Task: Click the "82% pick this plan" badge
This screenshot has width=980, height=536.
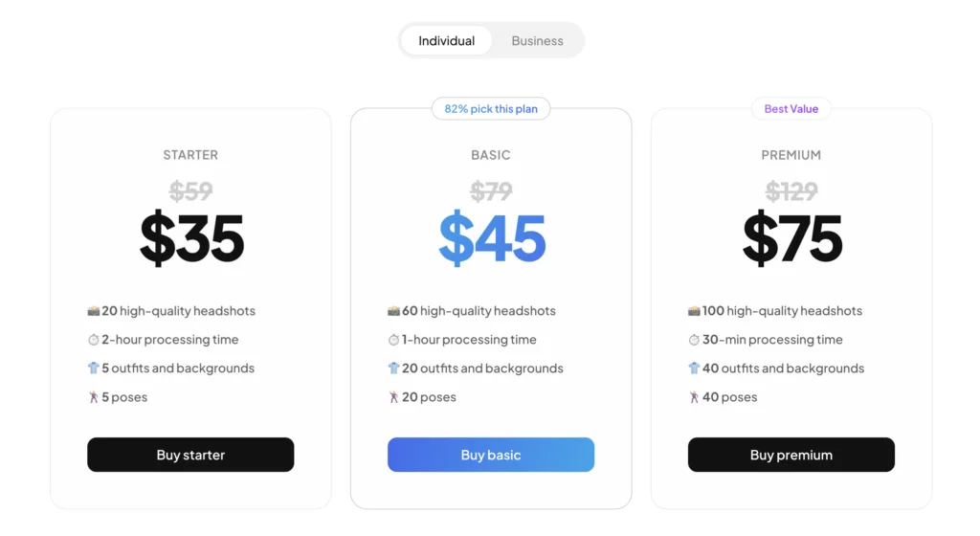Action: (x=491, y=109)
